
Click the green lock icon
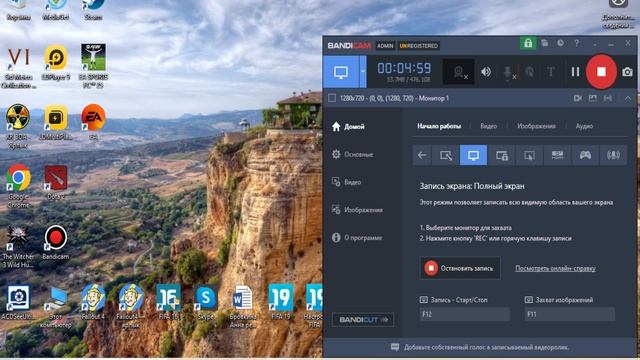tap(528, 43)
